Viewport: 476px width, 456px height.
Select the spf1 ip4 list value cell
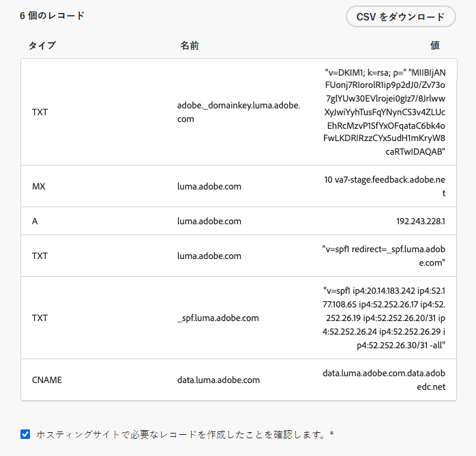pyautogui.click(x=384, y=318)
